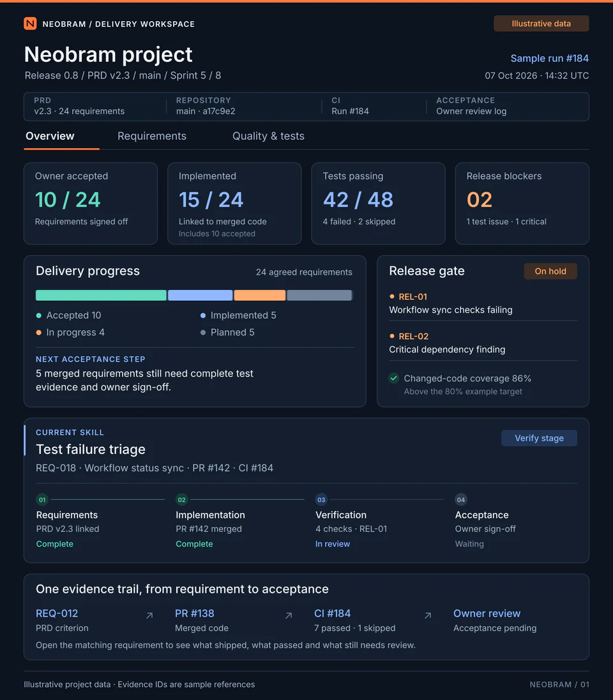
Task: Click the Complete status under Requirements
Action: pyautogui.click(x=54, y=544)
